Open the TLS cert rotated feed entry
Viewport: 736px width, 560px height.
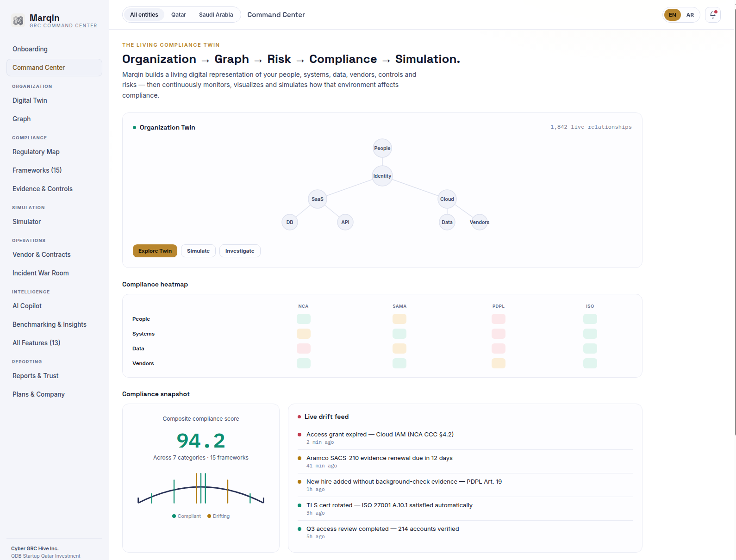465,509
